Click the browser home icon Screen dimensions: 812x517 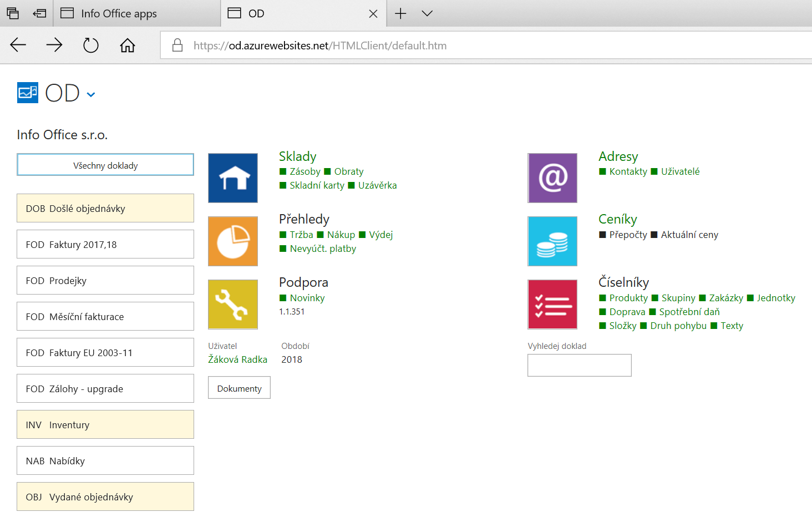click(x=128, y=45)
